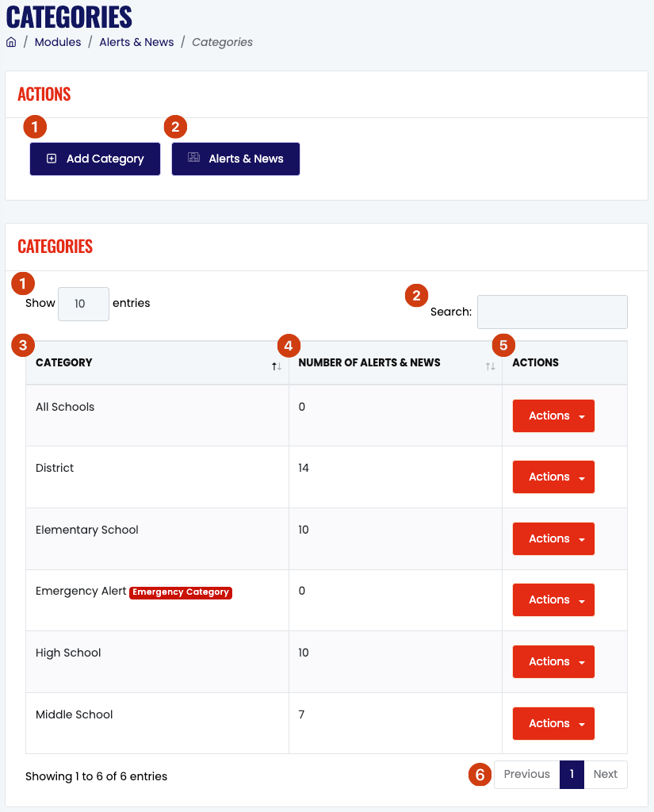Go to the Previous page
This screenshot has width=654, height=812.
click(526, 774)
